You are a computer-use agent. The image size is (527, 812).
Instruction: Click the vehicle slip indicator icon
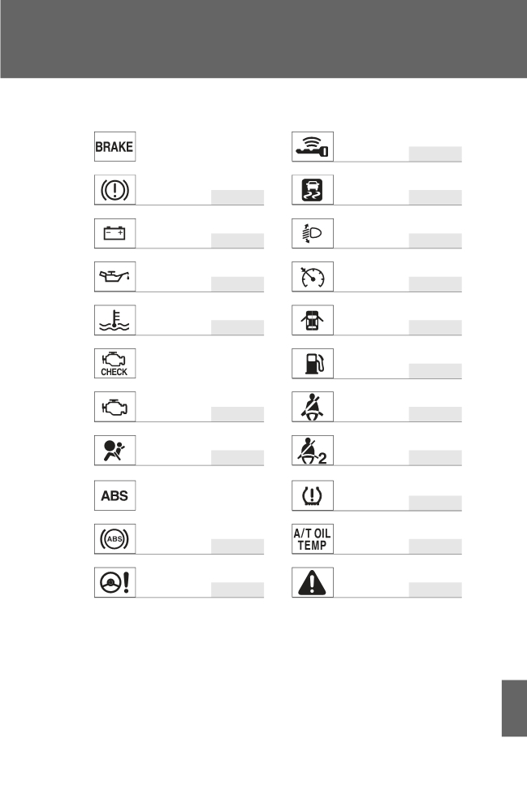[x=313, y=190]
